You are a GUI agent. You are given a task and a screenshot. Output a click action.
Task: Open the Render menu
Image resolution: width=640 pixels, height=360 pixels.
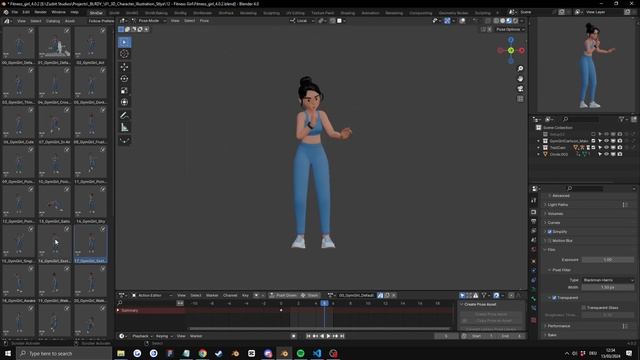click(40, 12)
